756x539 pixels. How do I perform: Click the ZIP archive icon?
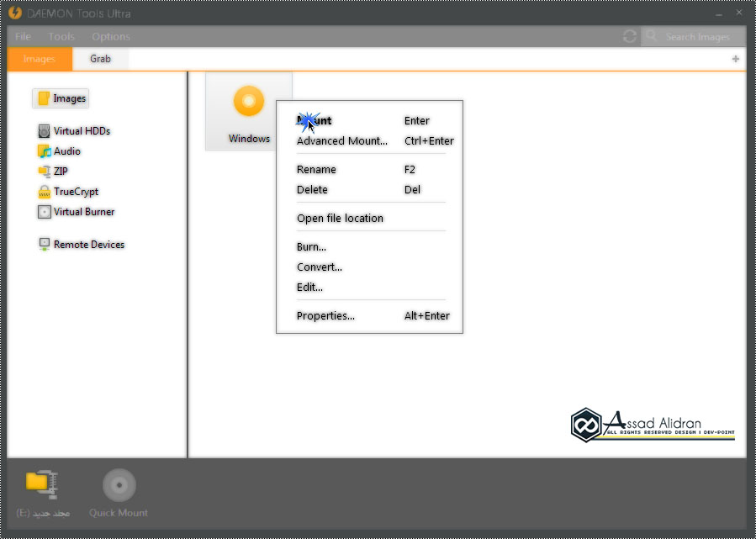[44, 172]
